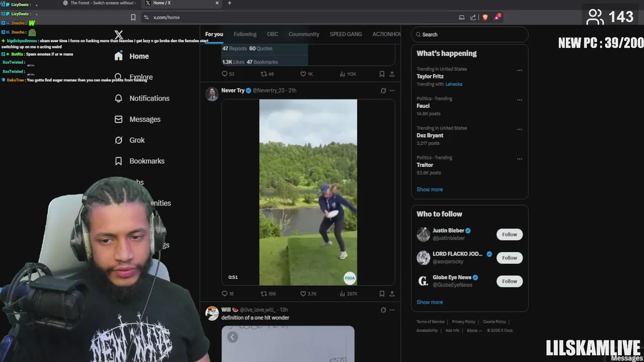Select the For you tab
644x362 pixels.
(214, 34)
